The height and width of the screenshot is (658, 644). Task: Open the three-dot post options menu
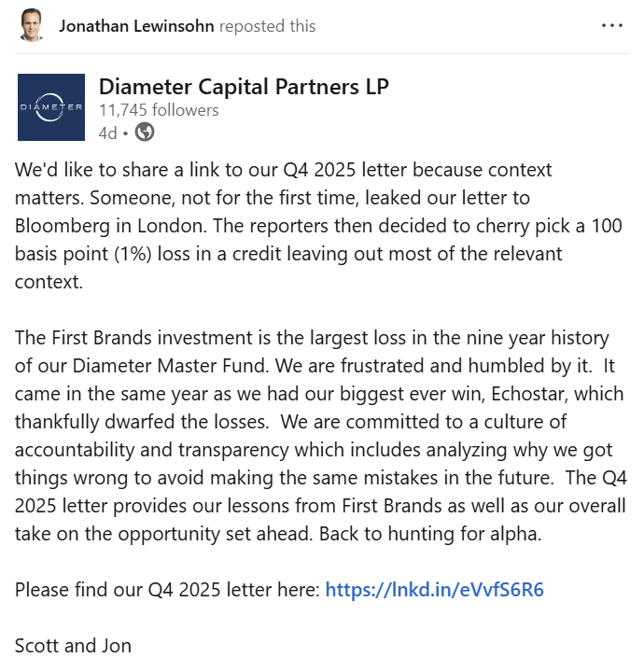611,25
